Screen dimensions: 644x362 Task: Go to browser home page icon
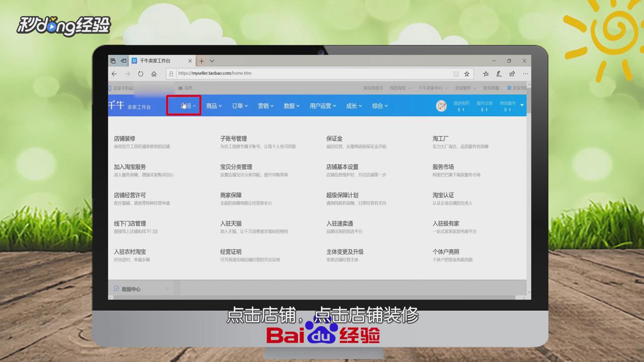pyautogui.click(x=154, y=73)
